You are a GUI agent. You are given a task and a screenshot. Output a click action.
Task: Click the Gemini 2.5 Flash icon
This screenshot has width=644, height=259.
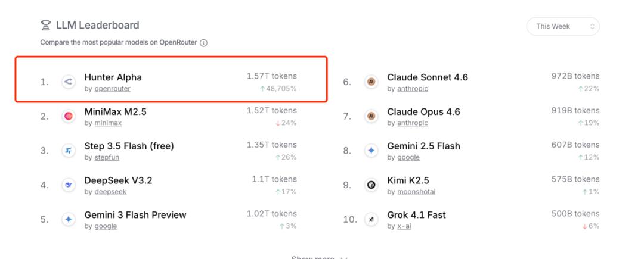tap(371, 151)
